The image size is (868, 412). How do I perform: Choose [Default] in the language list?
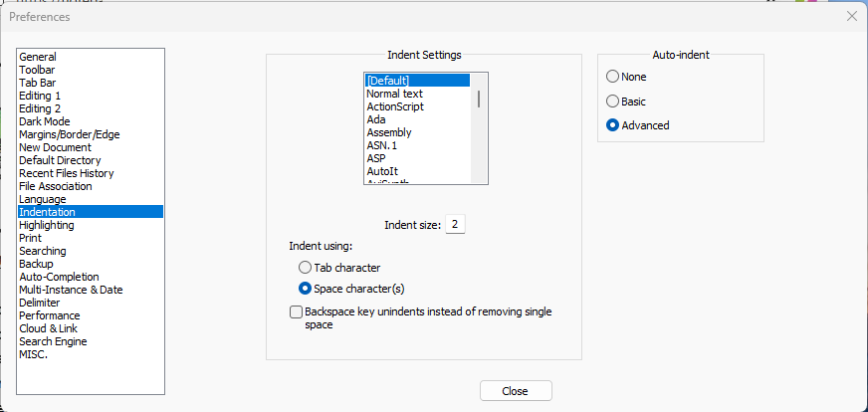point(388,81)
